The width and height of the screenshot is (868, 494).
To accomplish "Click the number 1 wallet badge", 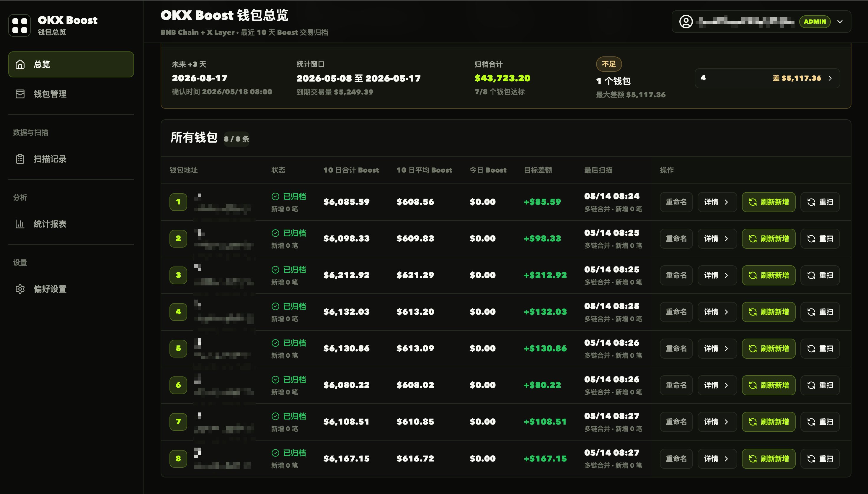I will pyautogui.click(x=178, y=202).
